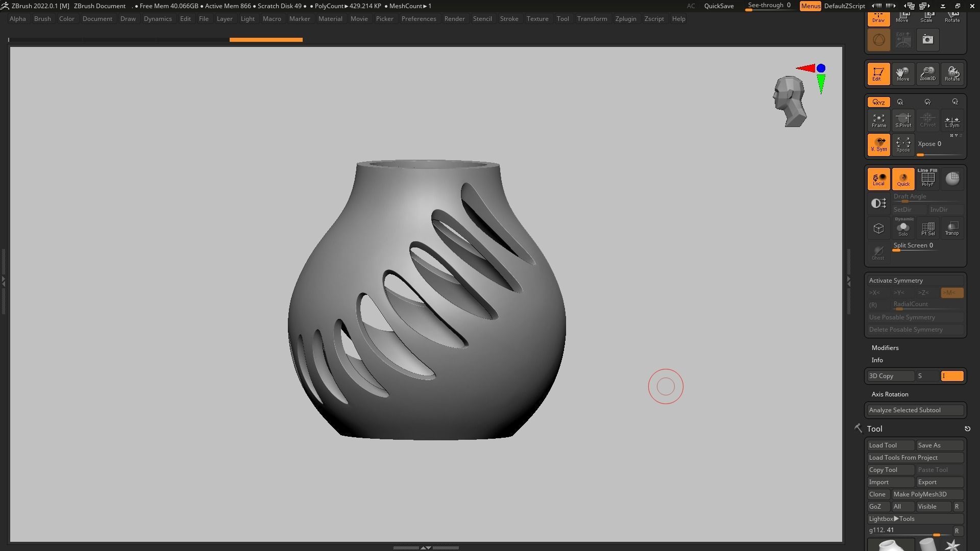Switch to X-axis rotation icon
The height and width of the screenshot is (551, 980).
click(900, 102)
